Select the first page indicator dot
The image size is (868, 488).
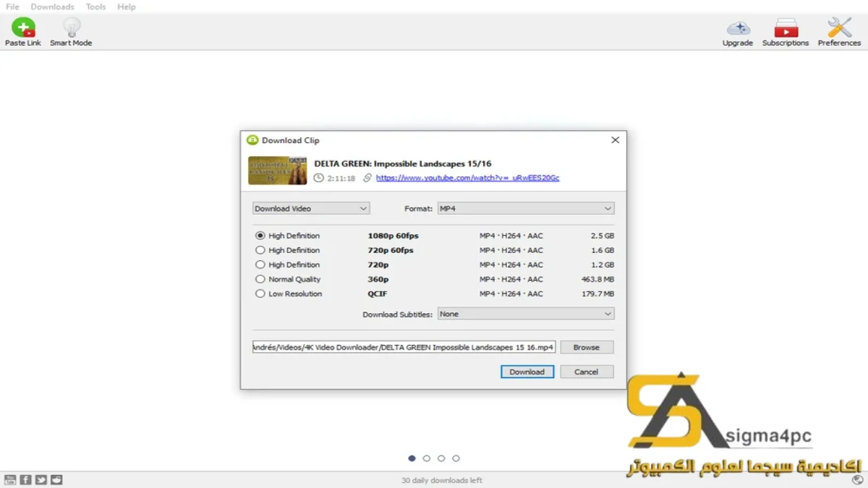coord(412,458)
